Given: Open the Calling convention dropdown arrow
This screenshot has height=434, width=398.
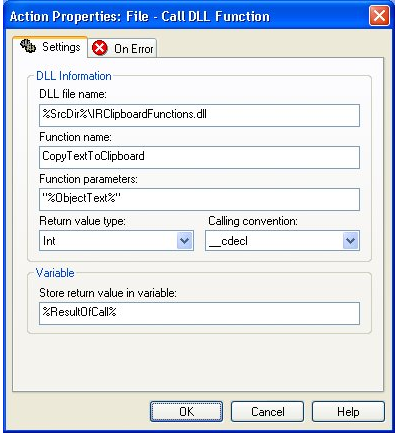Looking at the screenshot, I should (x=350, y=241).
